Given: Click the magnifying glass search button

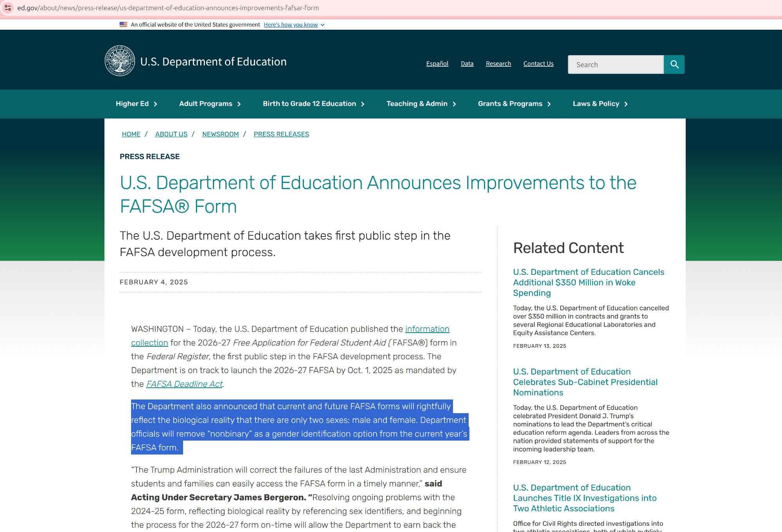Looking at the screenshot, I should click(x=674, y=64).
